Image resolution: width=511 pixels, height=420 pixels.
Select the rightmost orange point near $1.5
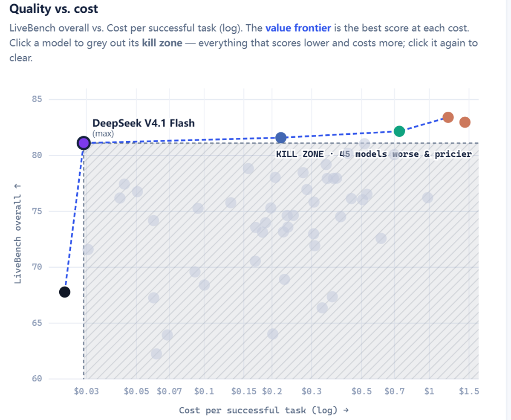pos(465,122)
